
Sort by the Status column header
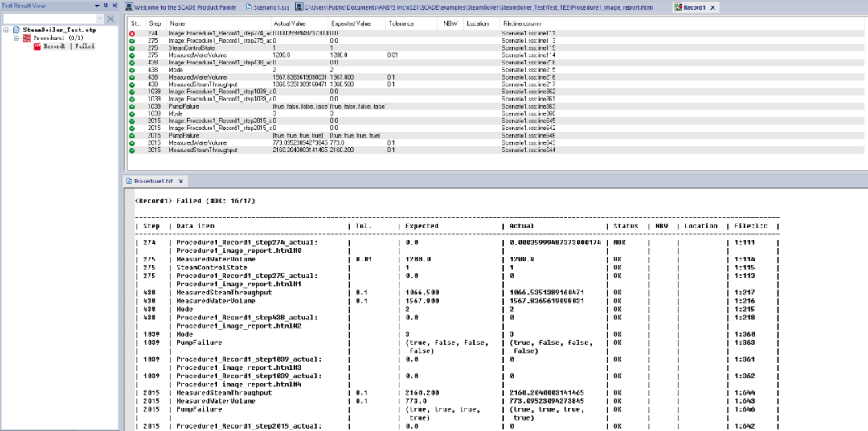(x=137, y=24)
